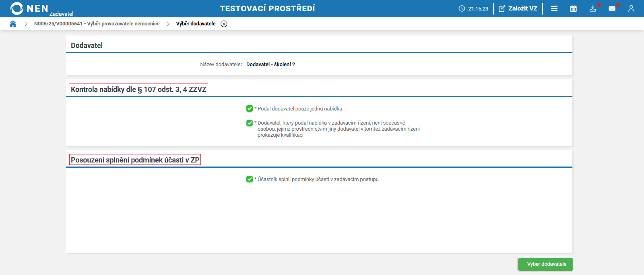Select the Výběr dodavatele breadcrumb item
The height and width of the screenshot is (275, 644).
coord(196,24)
